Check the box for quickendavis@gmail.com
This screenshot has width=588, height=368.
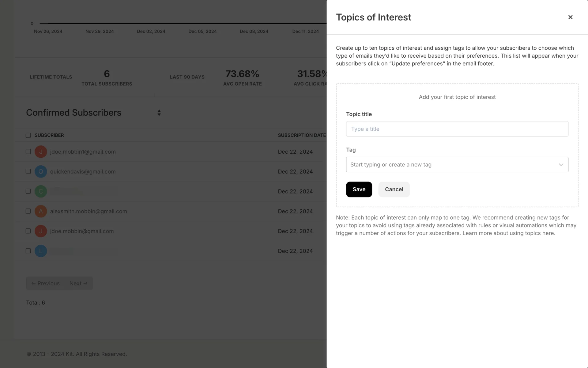tap(28, 171)
